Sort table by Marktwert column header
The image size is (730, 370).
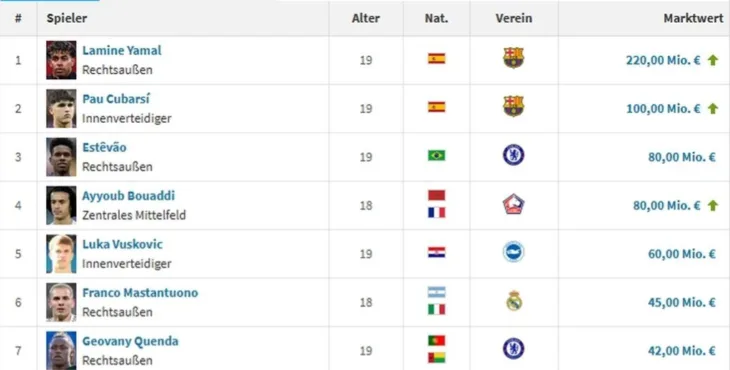point(693,18)
